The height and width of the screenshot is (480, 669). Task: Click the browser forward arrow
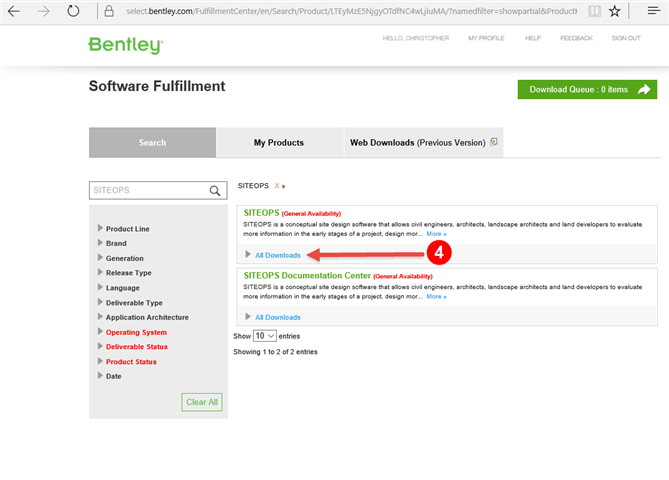(x=43, y=11)
